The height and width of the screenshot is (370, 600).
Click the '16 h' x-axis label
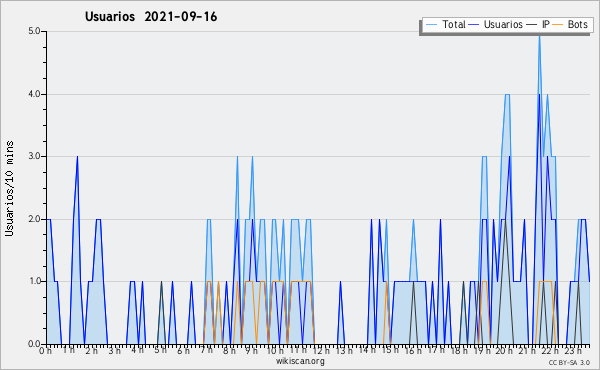coord(413,351)
